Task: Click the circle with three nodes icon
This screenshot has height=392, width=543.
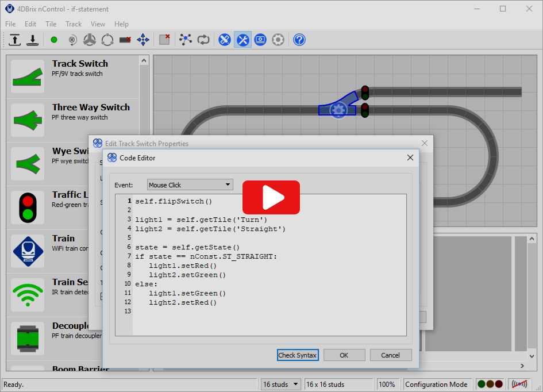Action: (107, 40)
